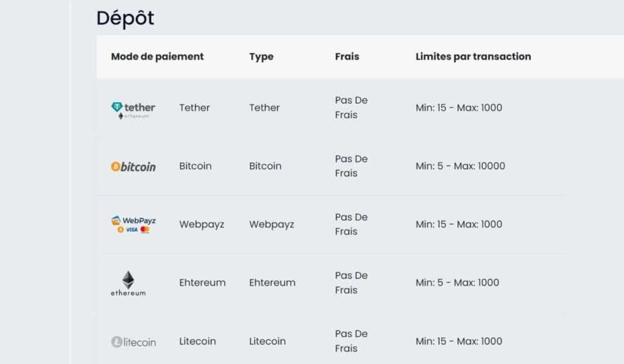The width and height of the screenshot is (624, 364).
Task: Select the Litecoin logo icon
Action: [133, 341]
